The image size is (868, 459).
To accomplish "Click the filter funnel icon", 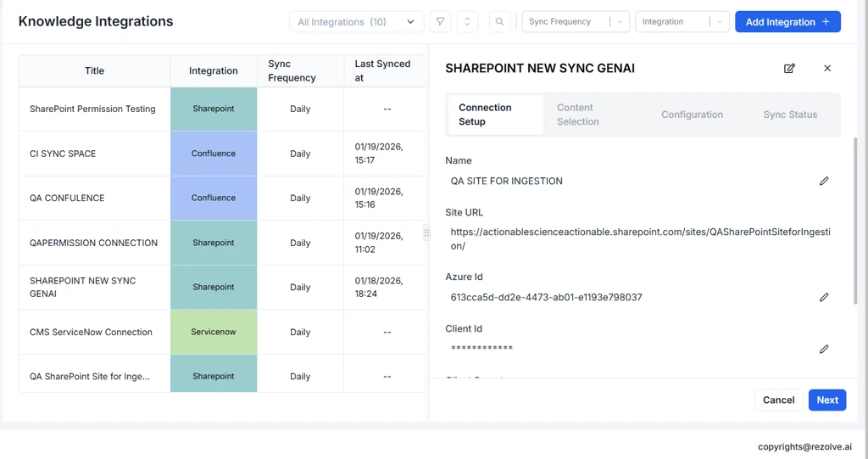I will click(440, 22).
